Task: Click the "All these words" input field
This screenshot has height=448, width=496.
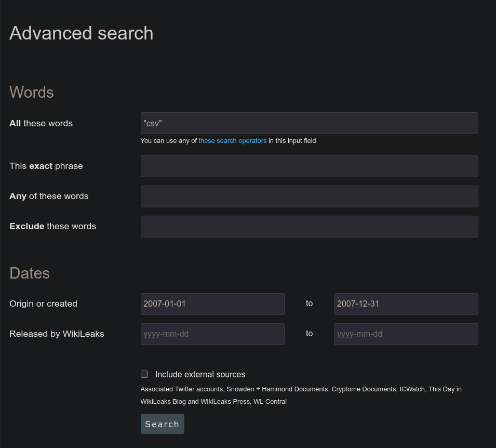Action: tap(309, 123)
